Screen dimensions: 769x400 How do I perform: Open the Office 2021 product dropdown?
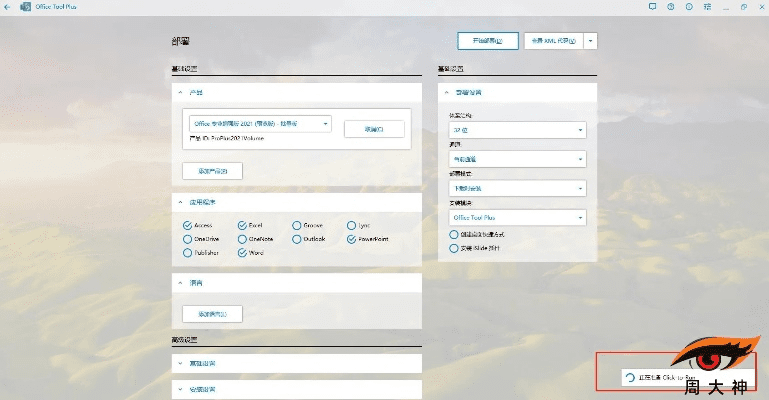coord(260,124)
